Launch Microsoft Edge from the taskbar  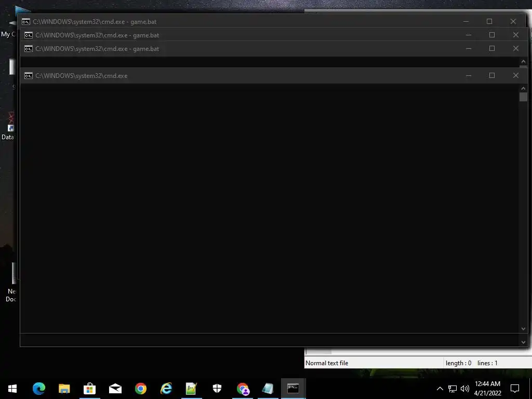click(x=38, y=389)
